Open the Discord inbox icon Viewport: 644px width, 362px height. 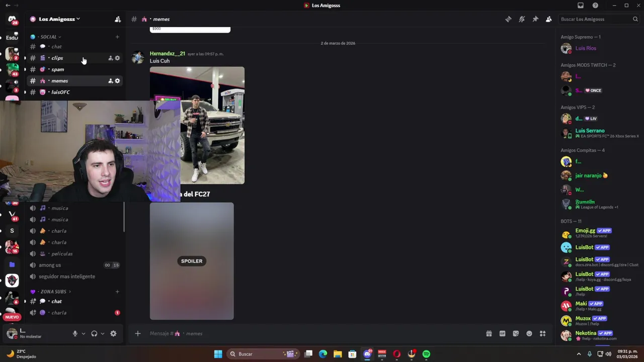pyautogui.click(x=581, y=6)
